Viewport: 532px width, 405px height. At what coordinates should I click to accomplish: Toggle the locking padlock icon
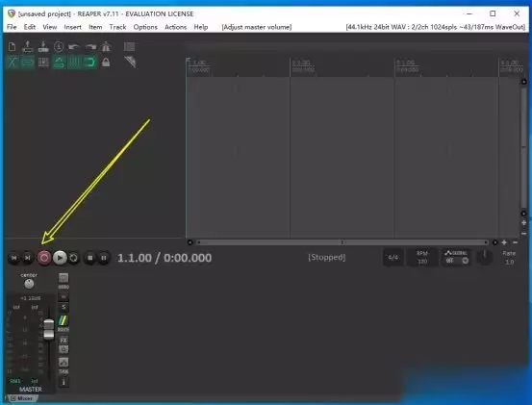[x=106, y=63]
